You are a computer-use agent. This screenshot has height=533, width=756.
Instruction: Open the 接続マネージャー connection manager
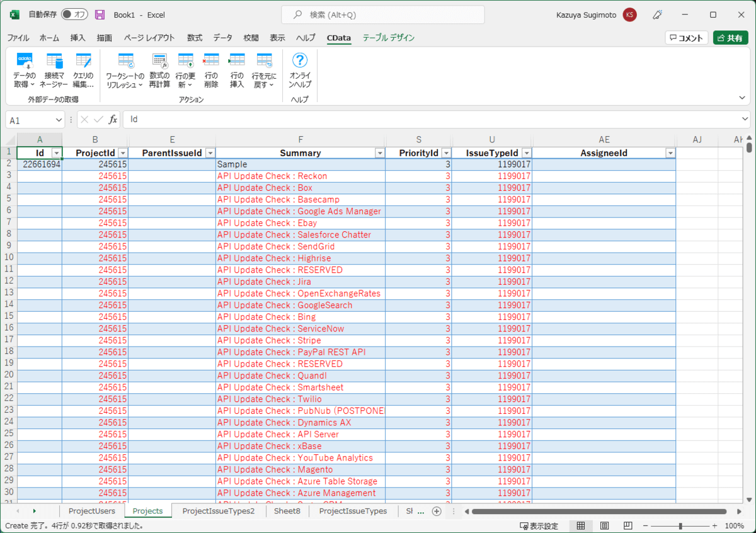coord(54,62)
